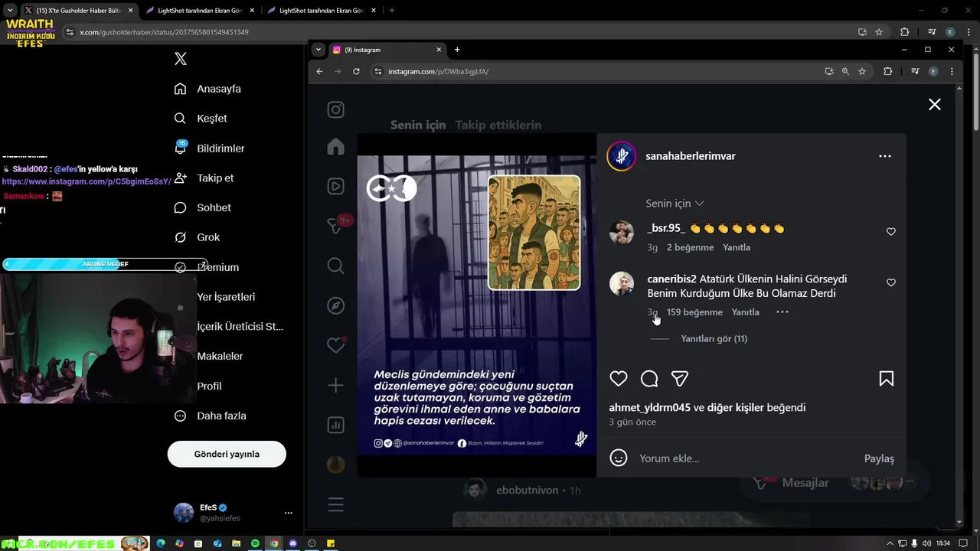The image size is (980, 551).
Task: Open the comment bubble icon under the post
Action: point(649,379)
